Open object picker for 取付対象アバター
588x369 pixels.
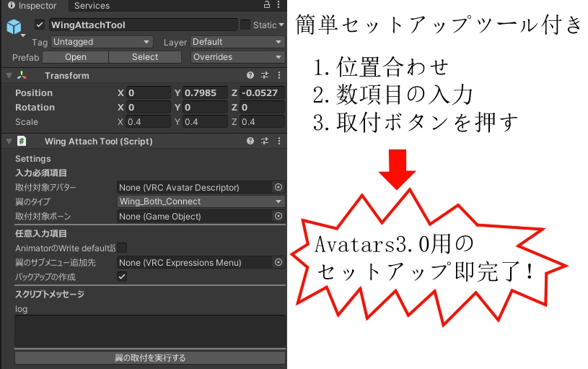(x=278, y=187)
